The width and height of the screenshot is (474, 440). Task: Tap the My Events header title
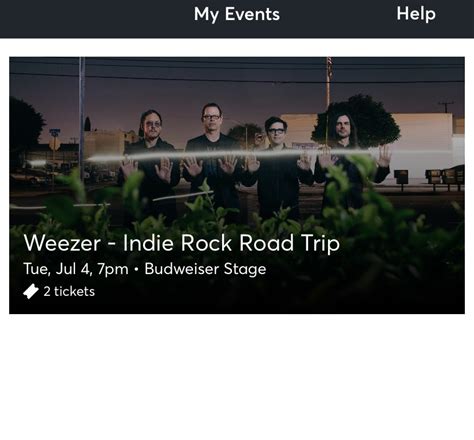click(x=237, y=15)
